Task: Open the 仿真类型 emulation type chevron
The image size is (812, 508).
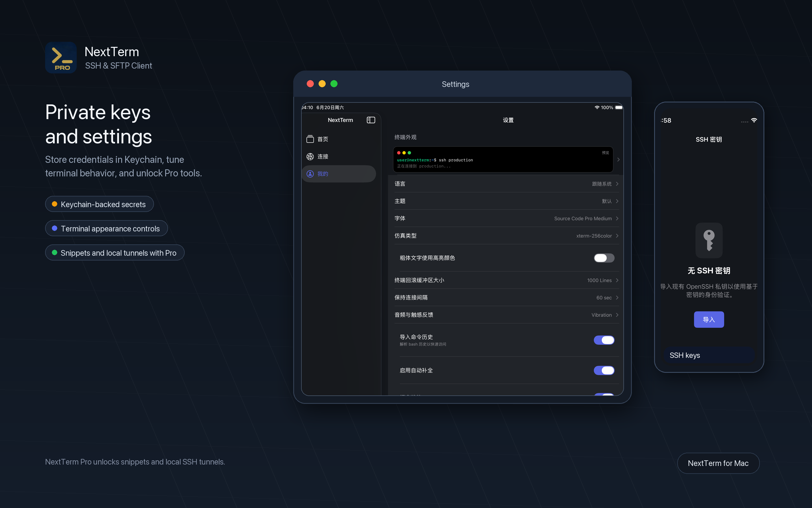Action: click(617, 236)
